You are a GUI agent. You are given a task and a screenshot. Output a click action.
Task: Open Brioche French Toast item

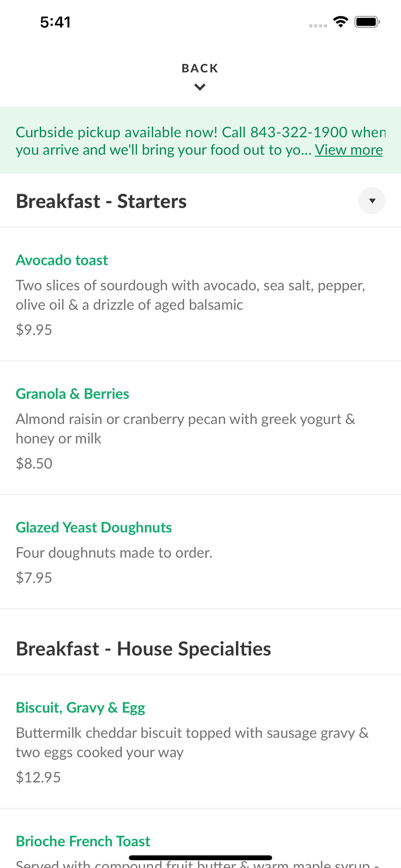(83, 841)
